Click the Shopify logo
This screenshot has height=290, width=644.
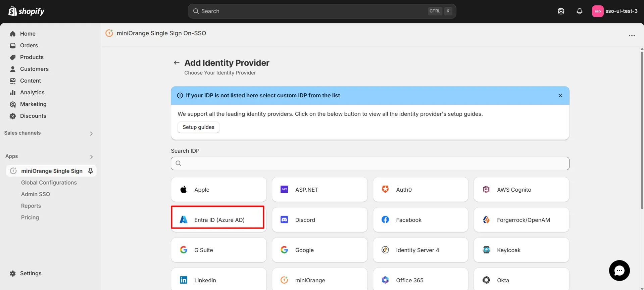(26, 11)
